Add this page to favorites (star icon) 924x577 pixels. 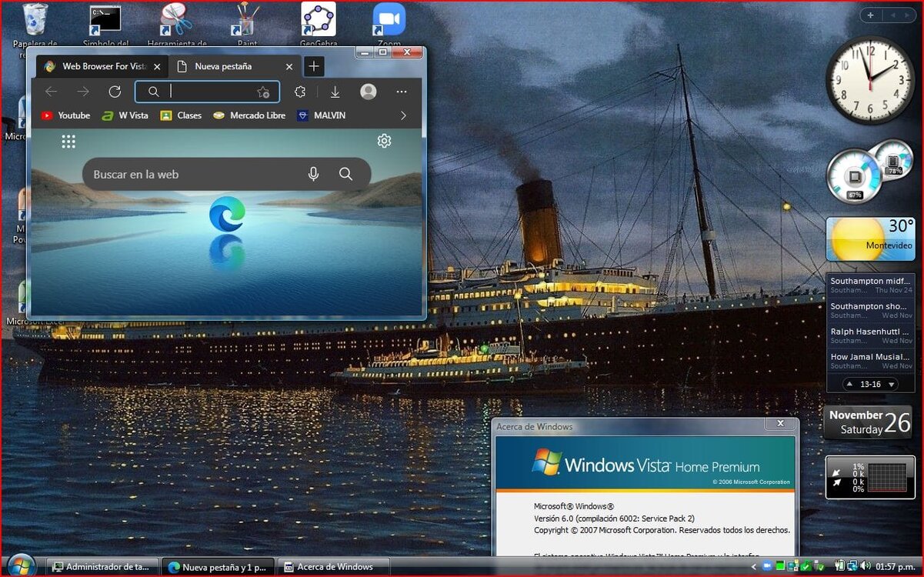click(x=263, y=92)
